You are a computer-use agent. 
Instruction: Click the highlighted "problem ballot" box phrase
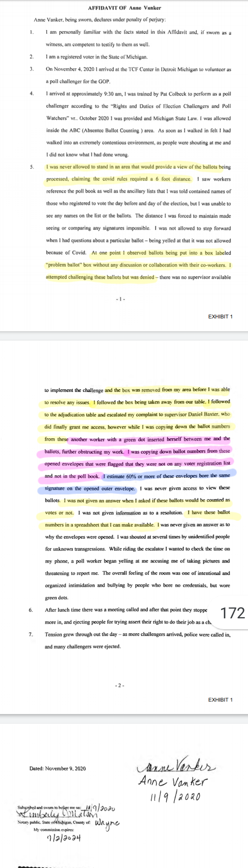tap(64, 265)
